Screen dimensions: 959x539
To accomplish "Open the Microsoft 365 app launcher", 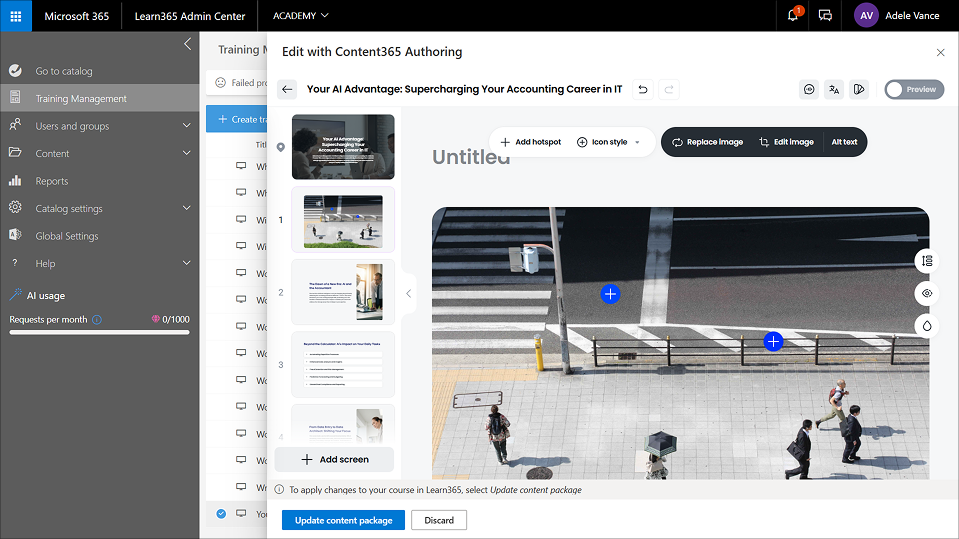I will pyautogui.click(x=16, y=16).
